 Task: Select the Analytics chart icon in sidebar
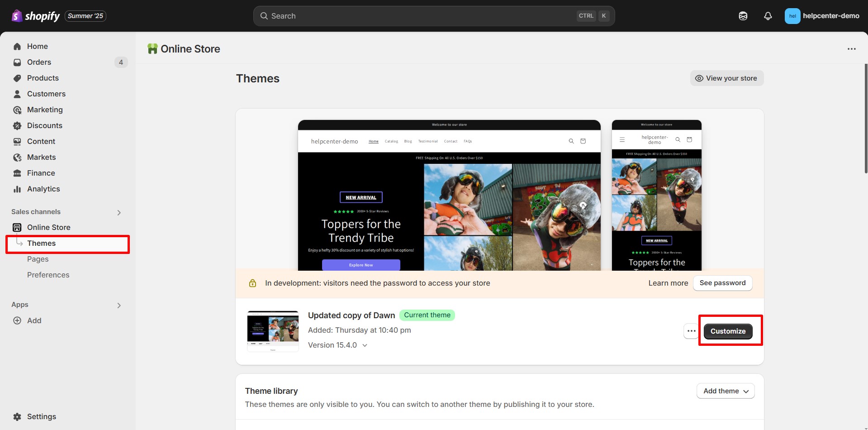[x=17, y=189]
